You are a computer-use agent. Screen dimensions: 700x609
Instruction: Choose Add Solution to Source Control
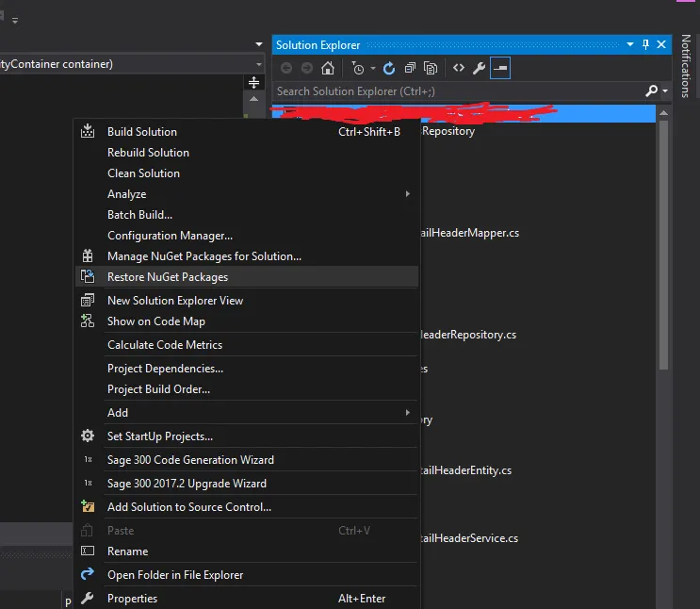click(x=247, y=507)
